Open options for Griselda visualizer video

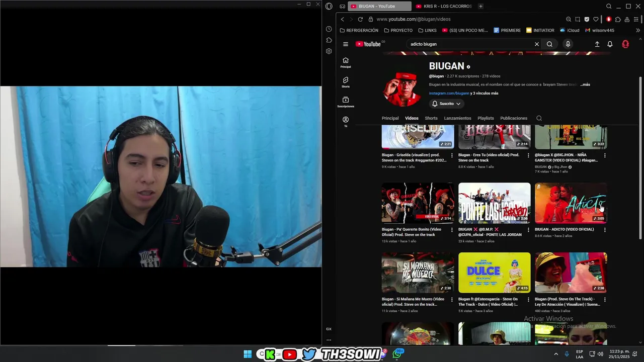(452, 155)
